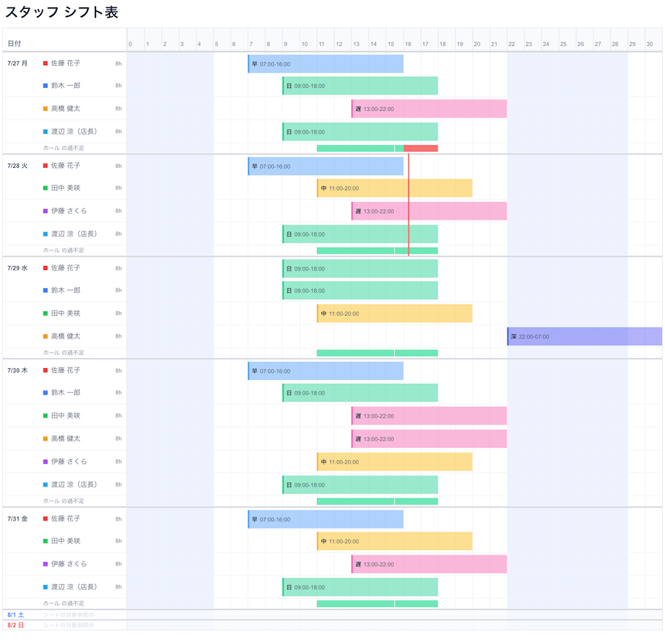Image resolution: width=665 pixels, height=644 pixels.
Task: Click the green coverage bar on 7/31 ホール row
Action: [378, 603]
